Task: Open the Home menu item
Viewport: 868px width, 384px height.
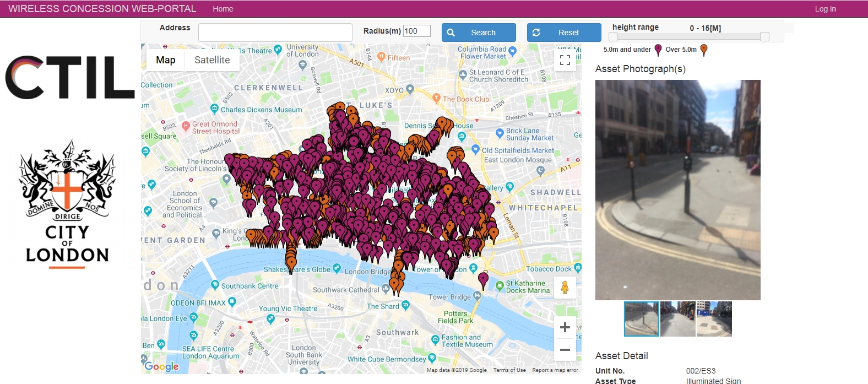Action: tap(223, 9)
